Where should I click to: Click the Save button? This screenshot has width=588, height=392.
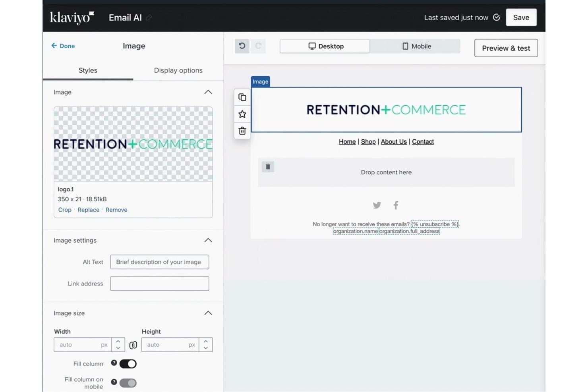(x=521, y=17)
